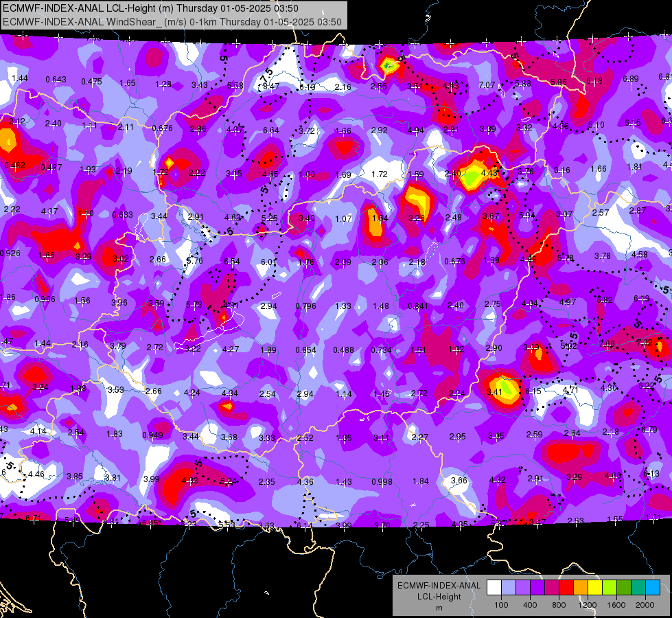Viewport: 672px width, 618px height.
Task: Click the LCL-Height header line at top
Action: click(150, 8)
